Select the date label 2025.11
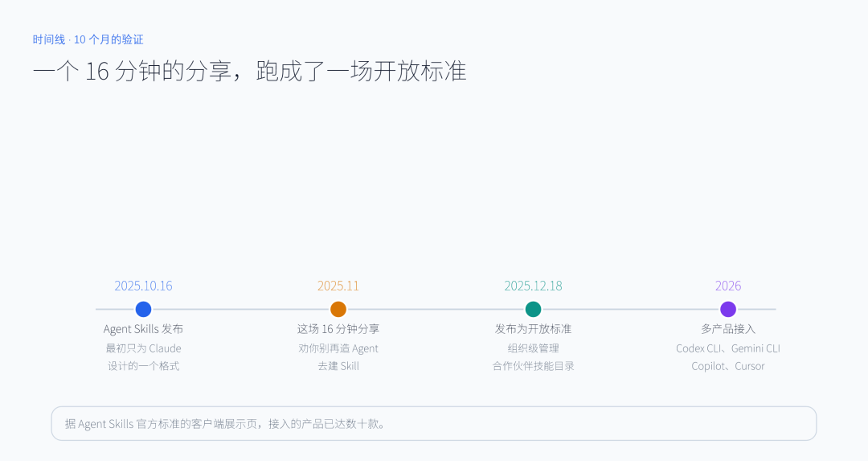The width and height of the screenshot is (868, 461). [338, 286]
